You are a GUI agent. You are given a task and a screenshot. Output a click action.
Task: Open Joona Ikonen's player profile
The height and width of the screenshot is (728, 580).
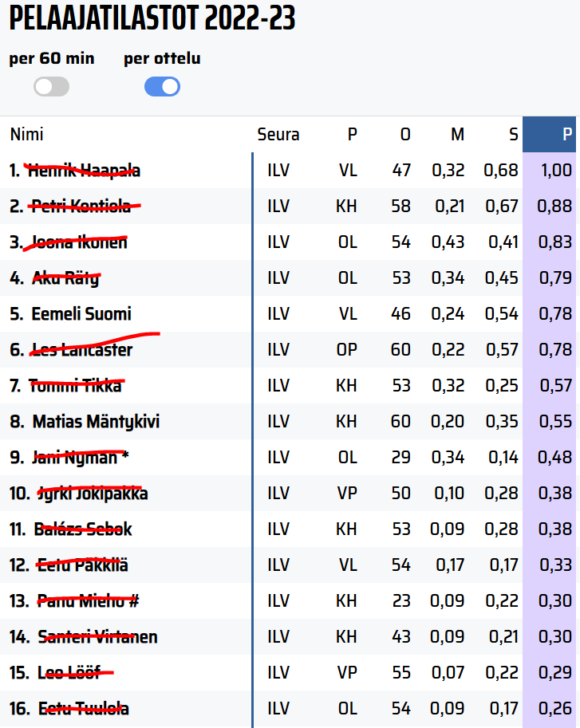[78, 242]
